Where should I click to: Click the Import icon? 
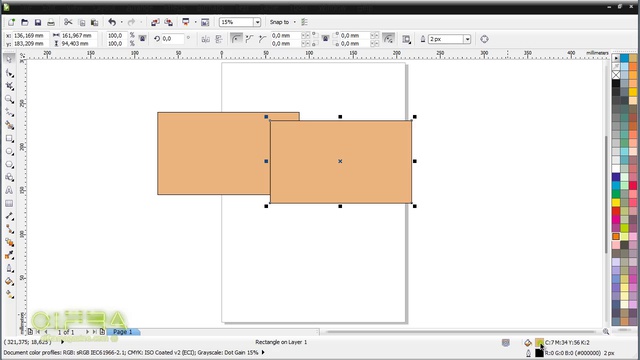[155, 22]
